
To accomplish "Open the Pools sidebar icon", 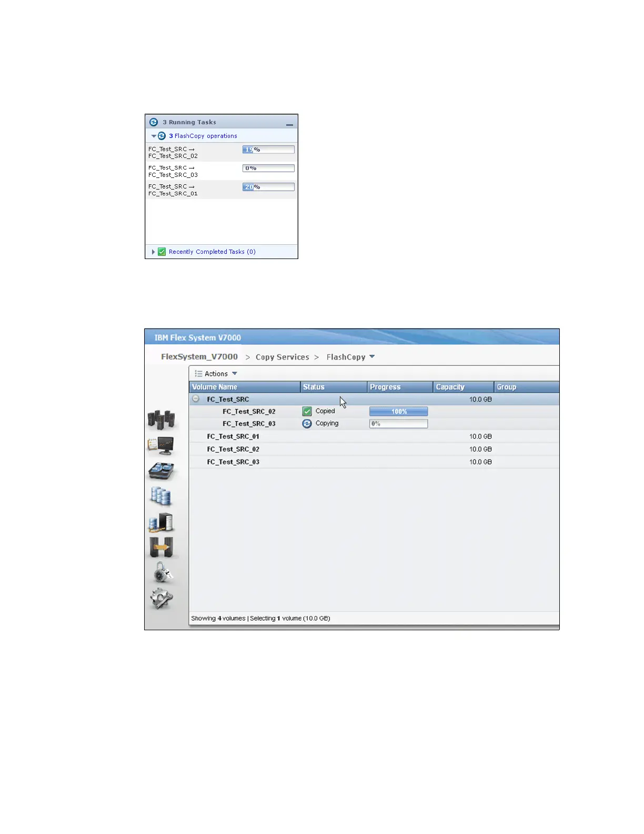I will (x=161, y=471).
